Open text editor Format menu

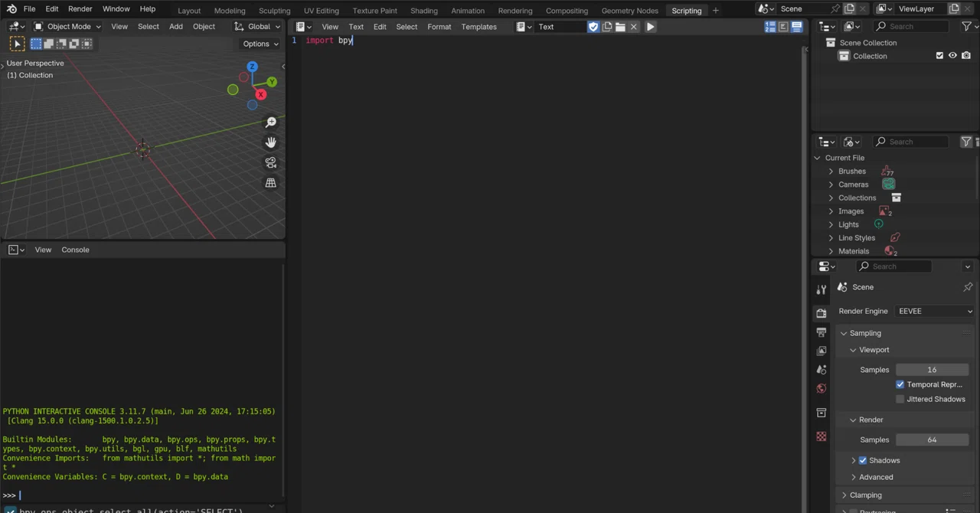[x=439, y=27]
